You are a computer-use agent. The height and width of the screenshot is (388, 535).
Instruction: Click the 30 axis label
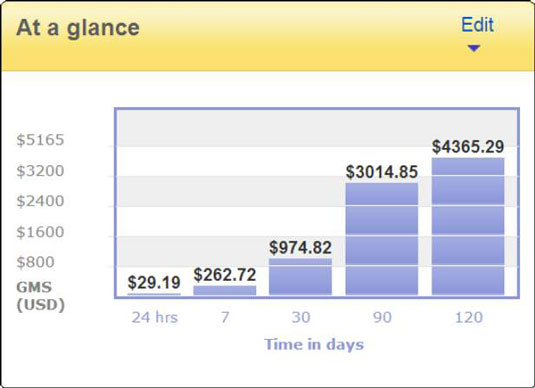[301, 317]
